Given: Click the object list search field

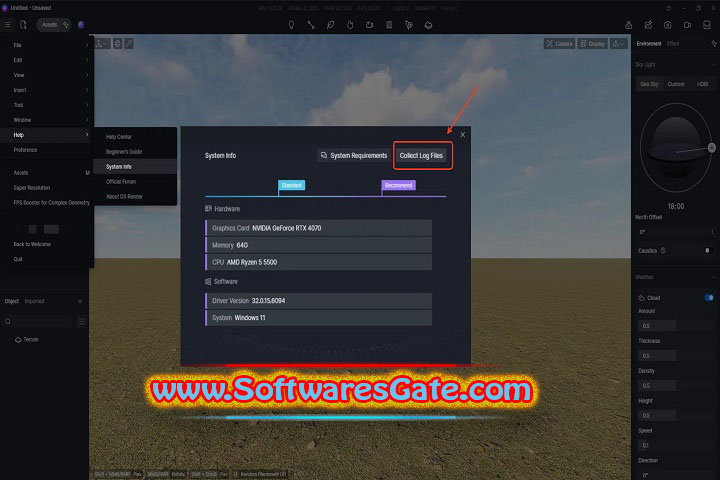Looking at the screenshot, I should 38,321.
